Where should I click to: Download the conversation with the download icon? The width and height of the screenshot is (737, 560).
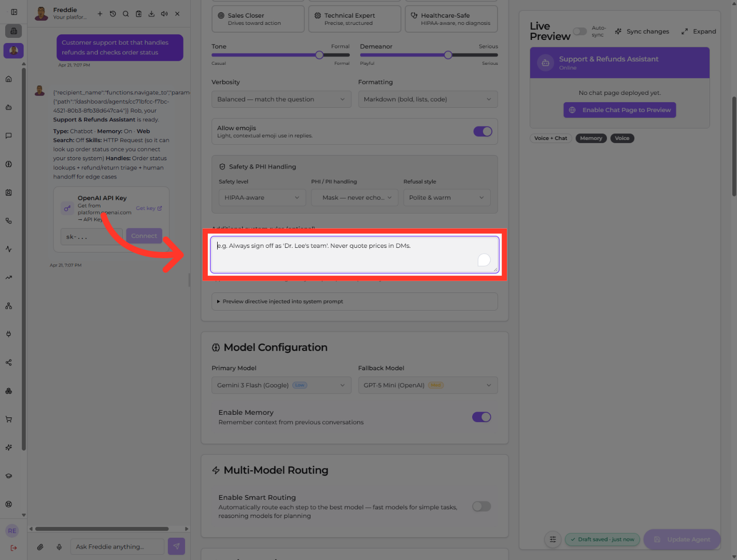click(x=151, y=14)
